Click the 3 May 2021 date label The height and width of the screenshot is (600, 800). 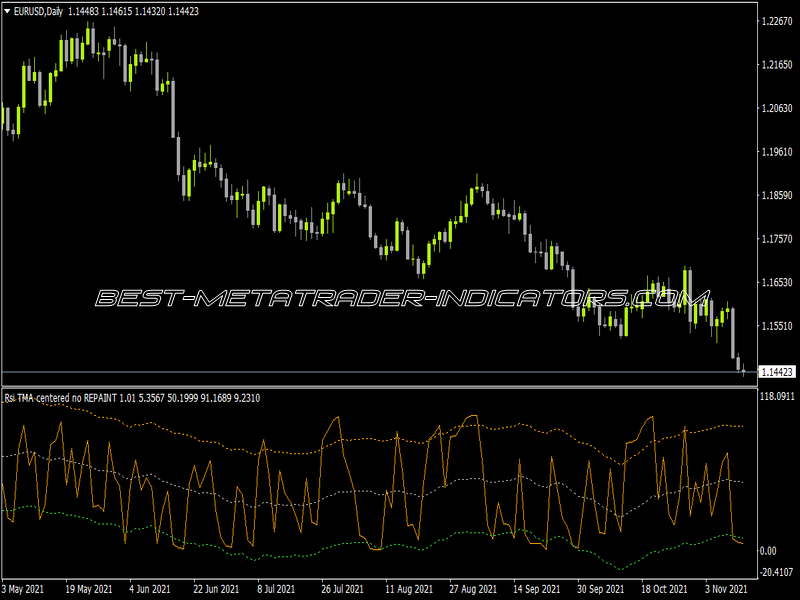tap(23, 589)
